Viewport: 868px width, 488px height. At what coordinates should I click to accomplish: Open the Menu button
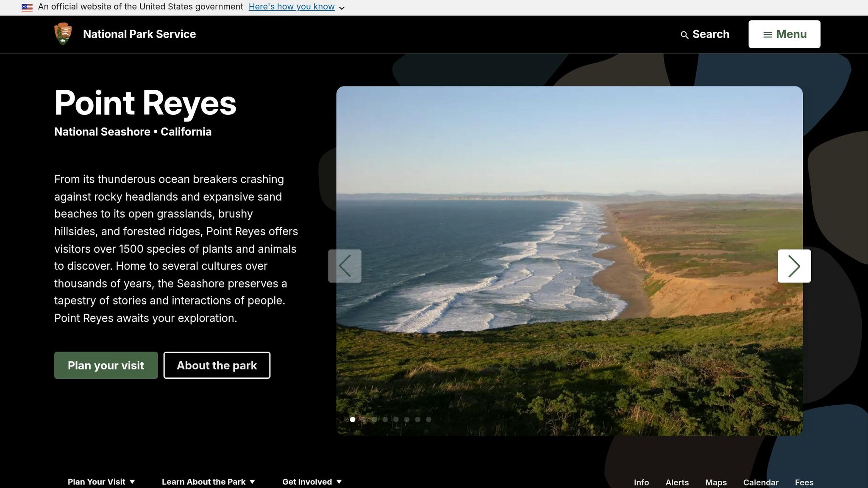pyautogui.click(x=784, y=34)
